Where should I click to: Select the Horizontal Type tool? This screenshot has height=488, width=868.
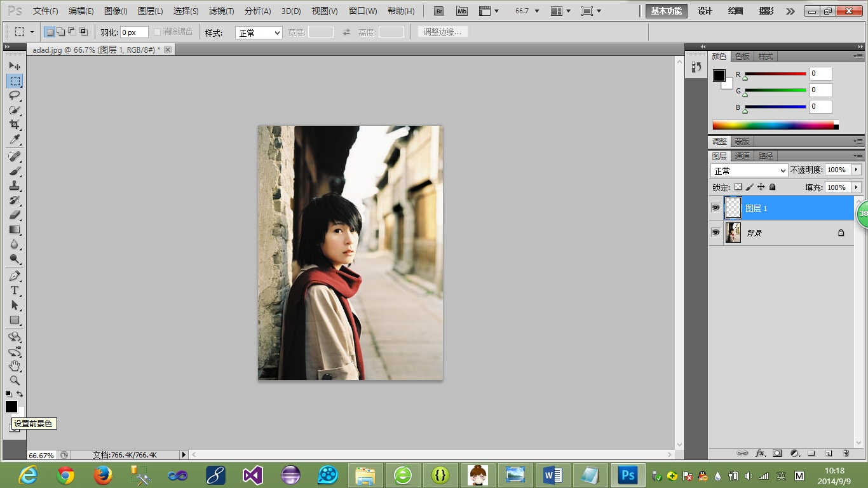click(15, 290)
